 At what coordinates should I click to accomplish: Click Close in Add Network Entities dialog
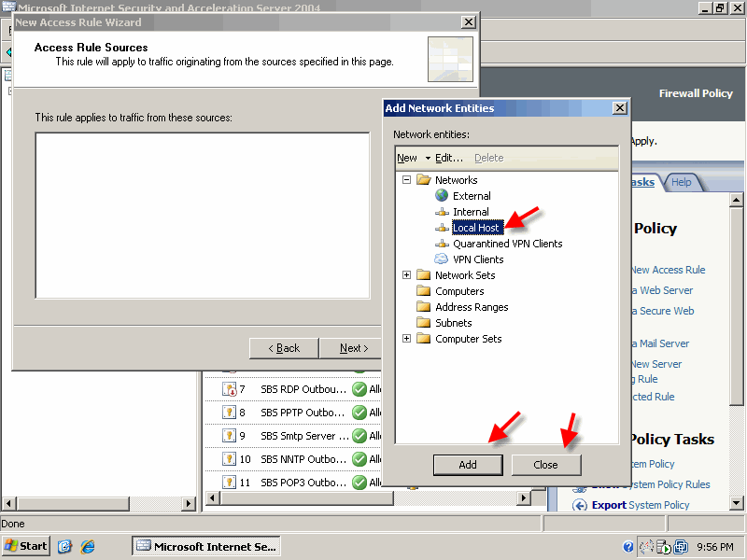[546, 465]
